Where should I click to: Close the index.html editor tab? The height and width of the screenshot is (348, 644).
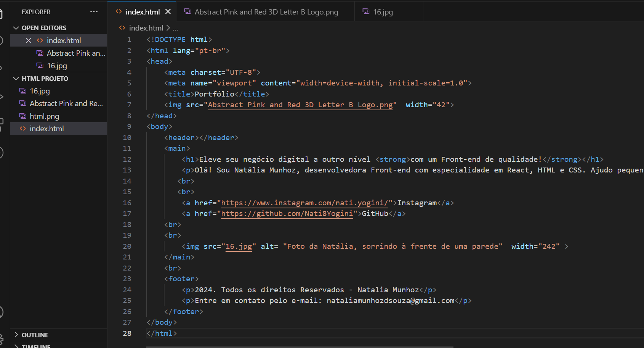click(168, 12)
